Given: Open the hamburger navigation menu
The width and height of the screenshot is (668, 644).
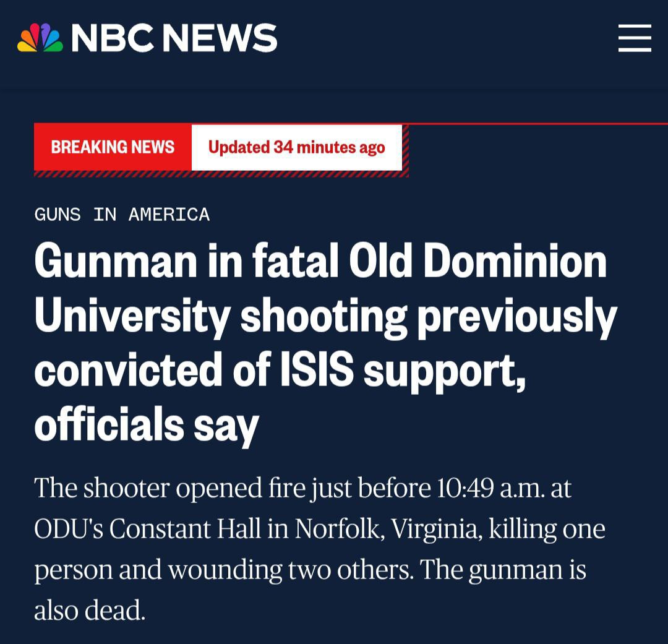Looking at the screenshot, I should click(x=635, y=38).
